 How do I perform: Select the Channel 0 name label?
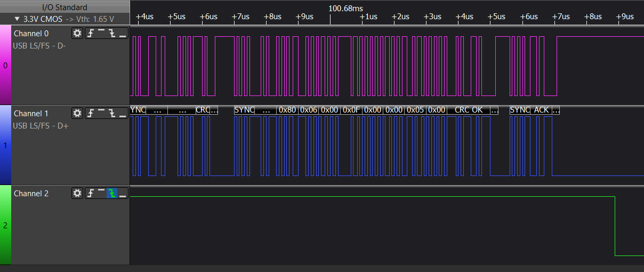pos(31,34)
